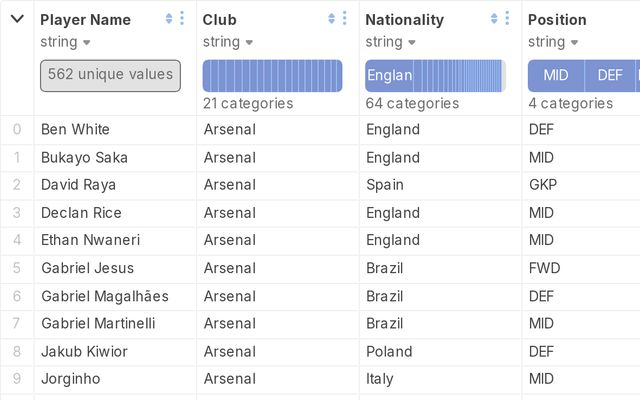This screenshot has height=400, width=640.
Task: Select the England segment in the Nationality bar
Action: click(389, 75)
